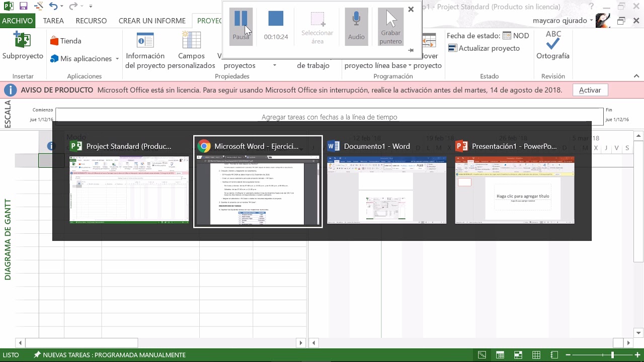Open the ARCHIVO tab
The width and height of the screenshot is (644, 362).
[17, 21]
